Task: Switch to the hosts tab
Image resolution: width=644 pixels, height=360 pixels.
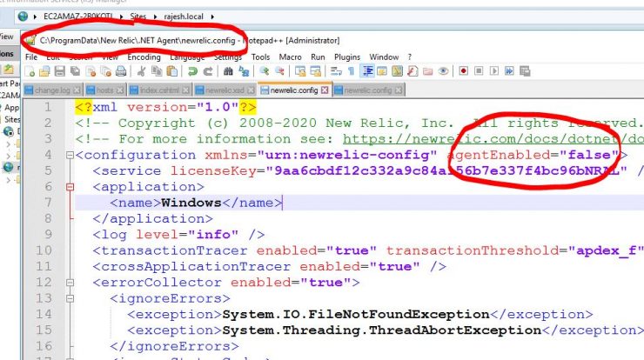Action: pyautogui.click(x=105, y=90)
